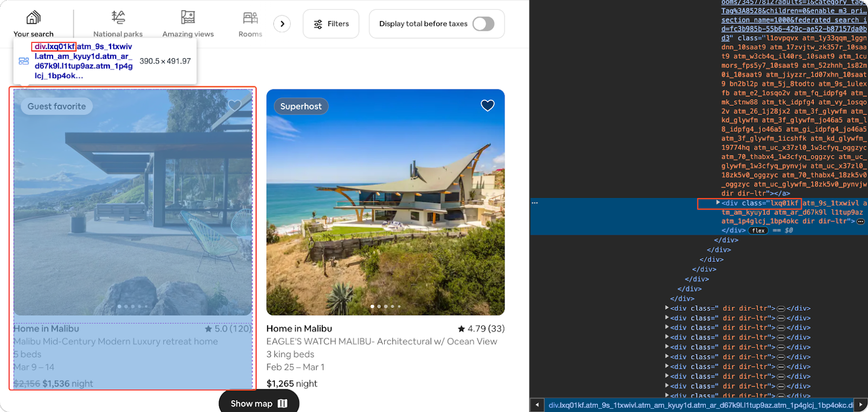Click the Guest favorite badge
Screen dimensions: 868x412
[x=57, y=106]
